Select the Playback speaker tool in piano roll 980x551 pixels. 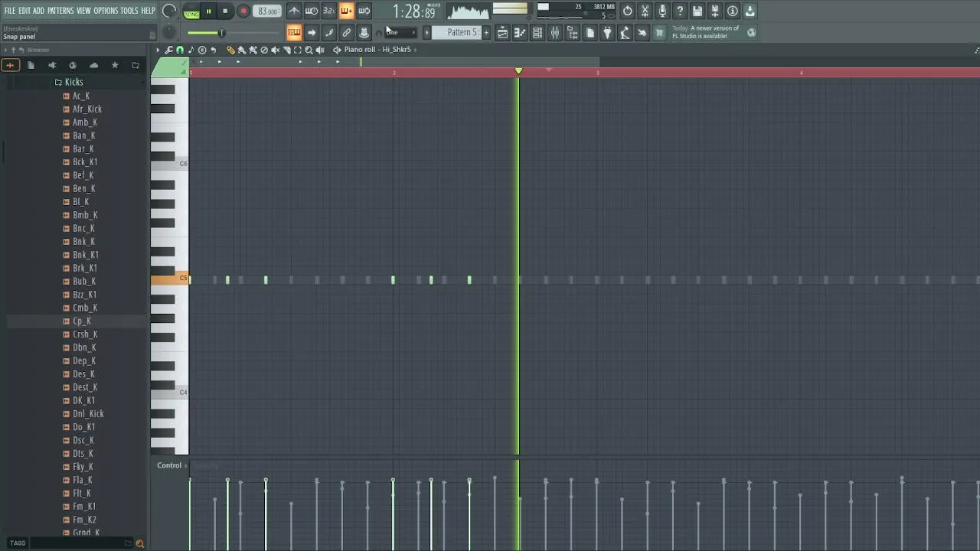pyautogui.click(x=320, y=50)
